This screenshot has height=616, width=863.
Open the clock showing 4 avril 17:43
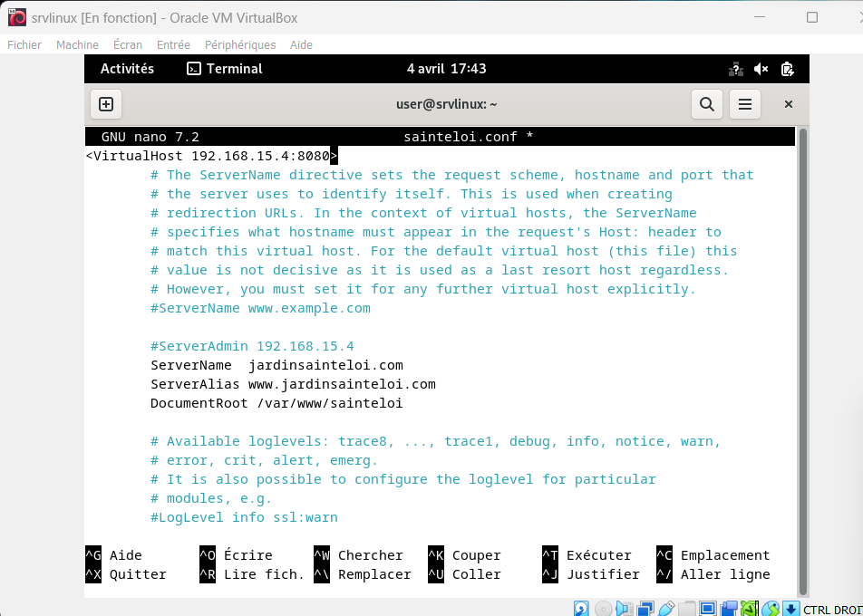(x=446, y=69)
